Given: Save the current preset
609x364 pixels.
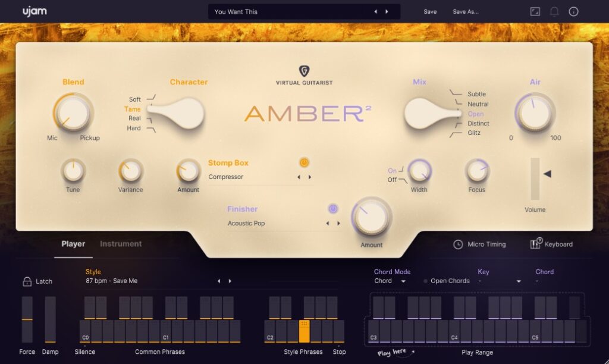Looking at the screenshot, I should [430, 12].
